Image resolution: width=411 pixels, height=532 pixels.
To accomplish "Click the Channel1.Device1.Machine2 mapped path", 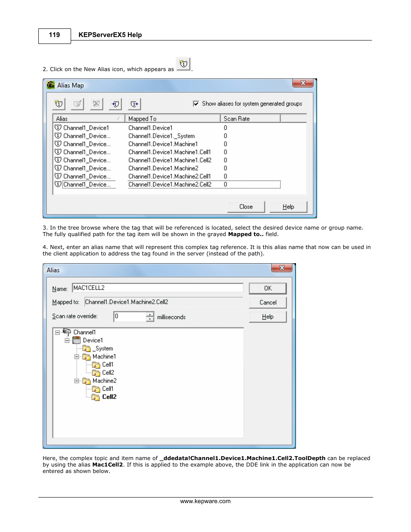I will (163, 168).
